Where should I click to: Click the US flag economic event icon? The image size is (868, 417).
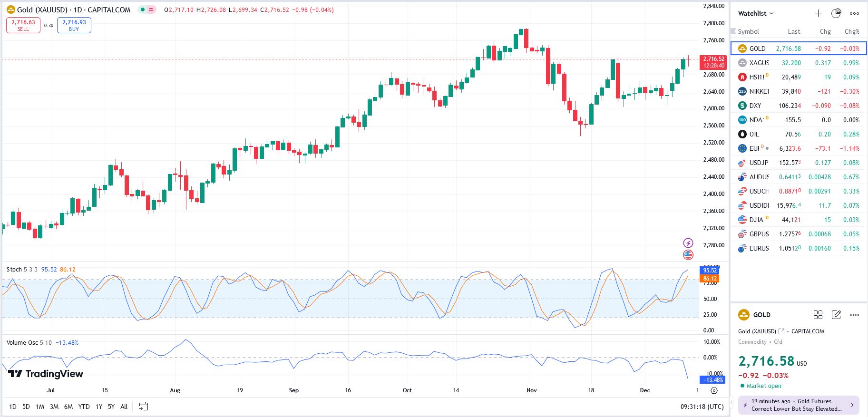(688, 255)
